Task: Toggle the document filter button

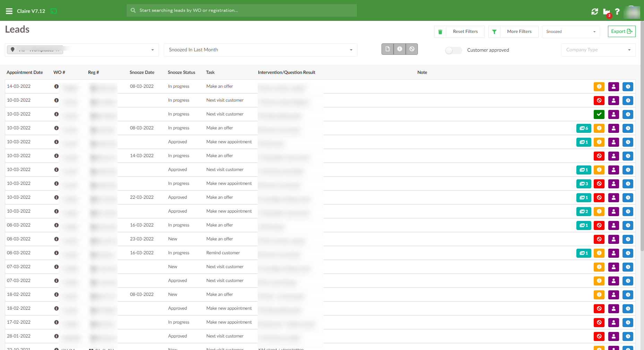Action: pos(387,49)
